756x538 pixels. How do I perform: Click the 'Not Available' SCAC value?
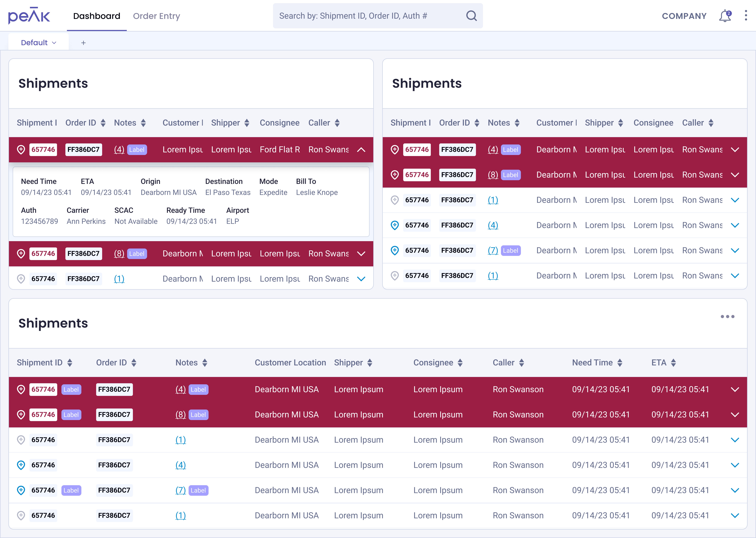136,221
